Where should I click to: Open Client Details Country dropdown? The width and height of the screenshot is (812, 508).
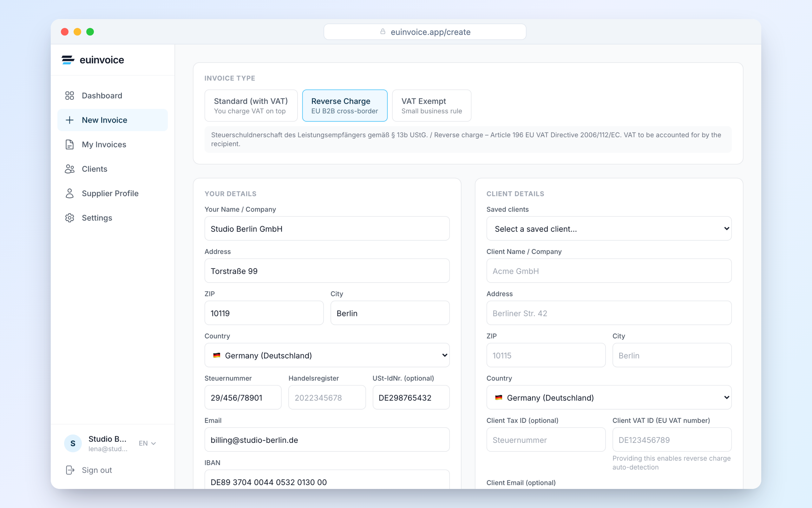pos(609,398)
